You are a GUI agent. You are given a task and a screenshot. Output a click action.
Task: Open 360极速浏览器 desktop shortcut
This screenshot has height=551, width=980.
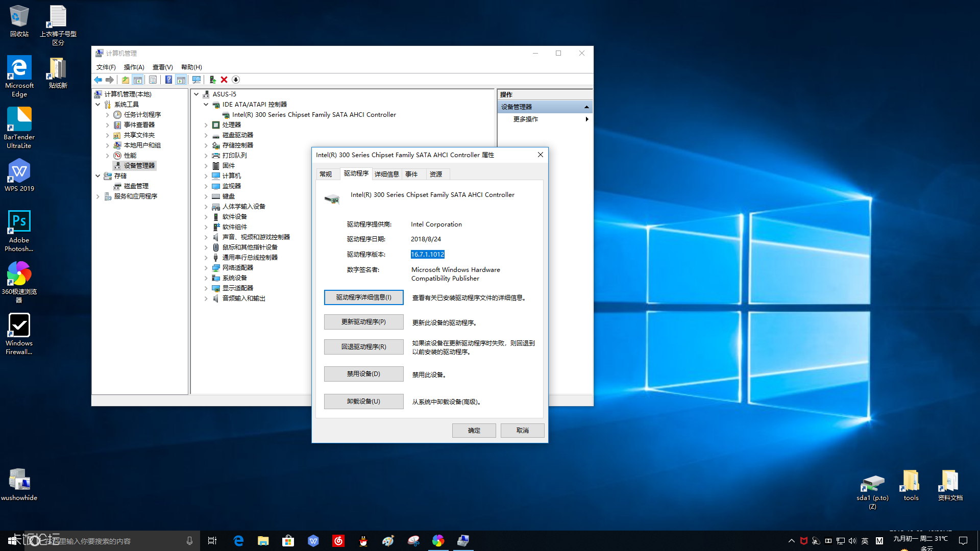(19, 283)
